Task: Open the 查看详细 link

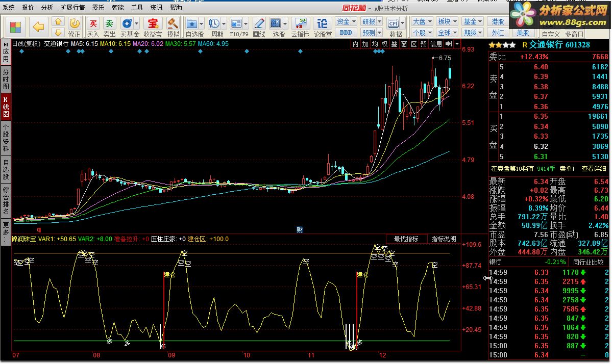Action: (x=595, y=169)
